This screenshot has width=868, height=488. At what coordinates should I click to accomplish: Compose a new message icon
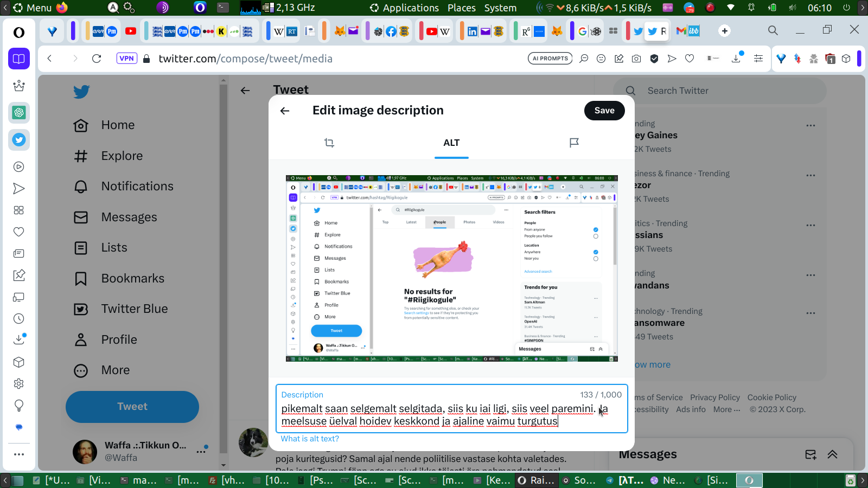810,455
